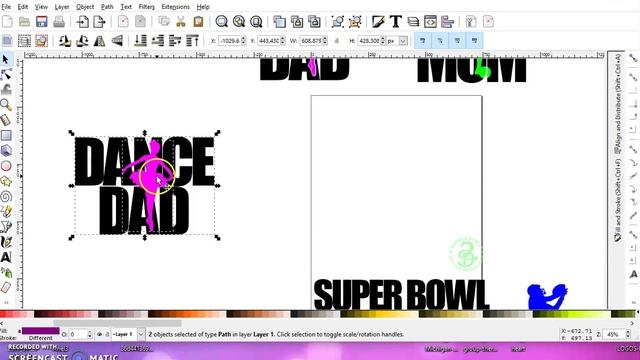Toggle move gradients with object

(457, 41)
